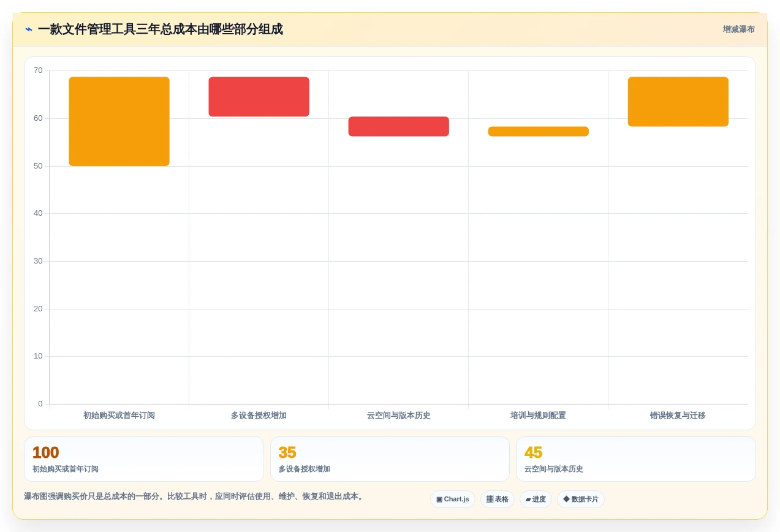The image size is (780, 532).
Task: Click the x-axis label 培训与规则配置
Action: (x=538, y=416)
